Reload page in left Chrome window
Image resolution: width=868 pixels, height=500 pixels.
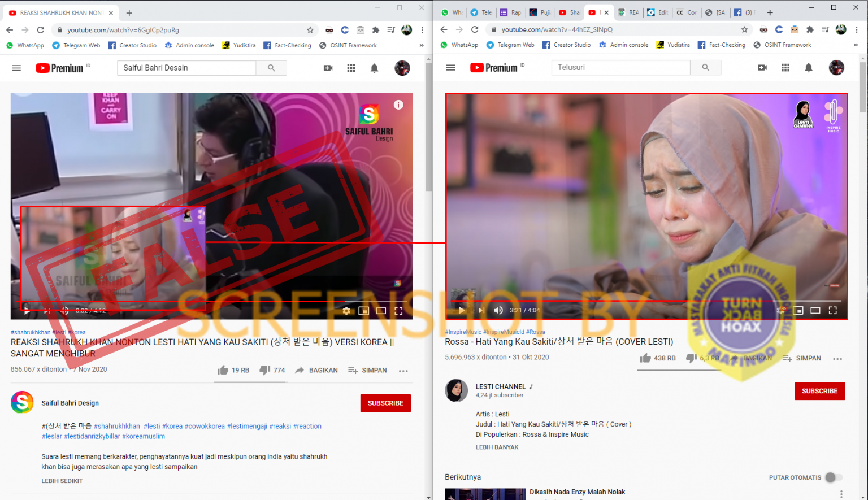point(41,30)
